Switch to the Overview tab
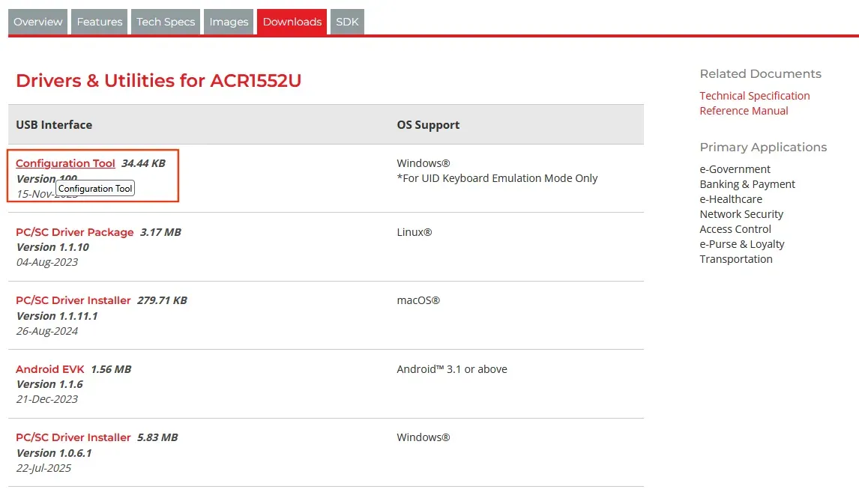859x504 pixels. (37, 22)
